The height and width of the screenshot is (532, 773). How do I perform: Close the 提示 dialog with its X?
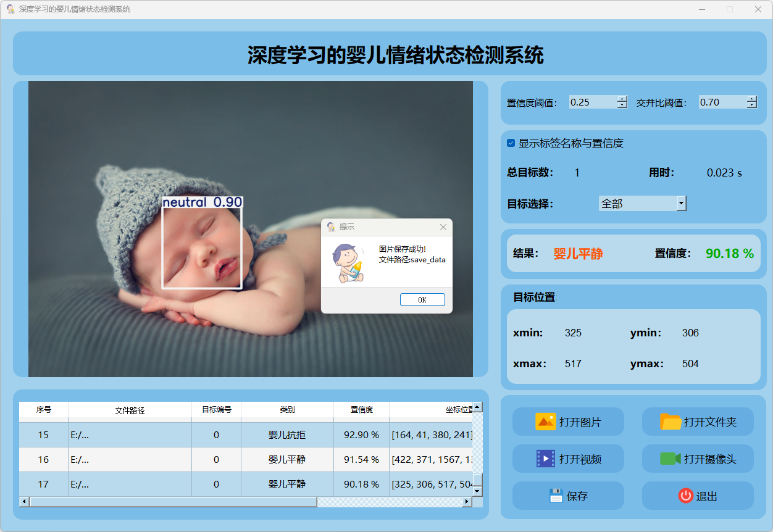[443, 227]
